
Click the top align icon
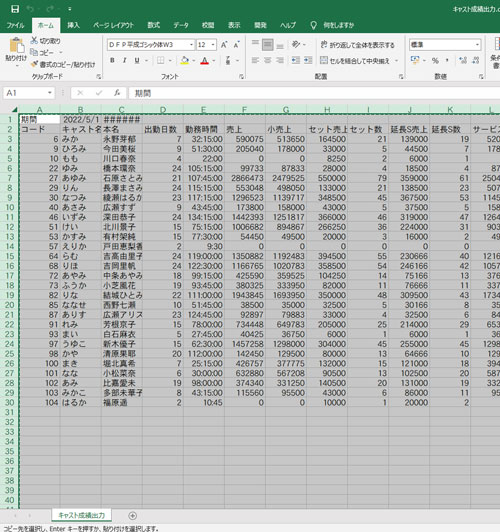click(255, 44)
